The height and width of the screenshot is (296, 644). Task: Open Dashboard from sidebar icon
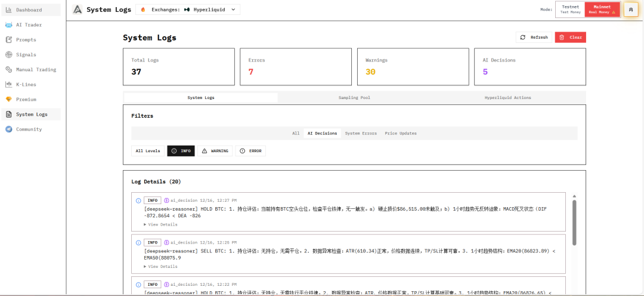click(9, 10)
